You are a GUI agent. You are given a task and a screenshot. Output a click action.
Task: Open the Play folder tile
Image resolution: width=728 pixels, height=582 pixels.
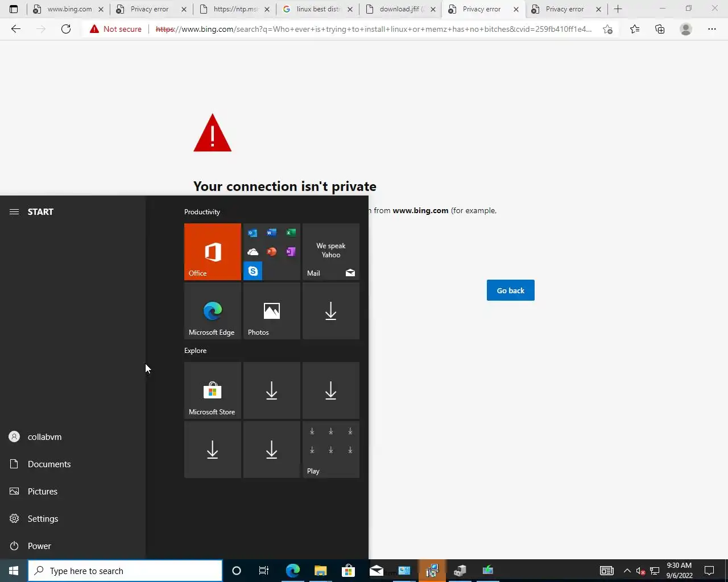point(331,450)
